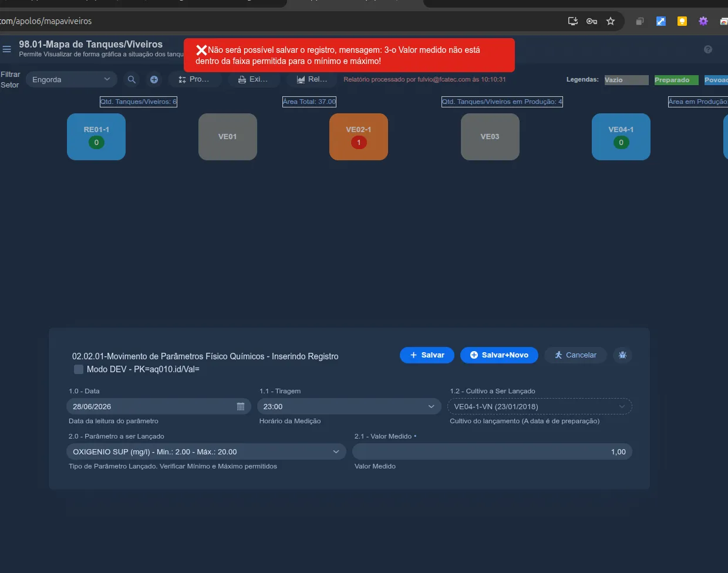Click the search magnifier icon
This screenshot has height=573, width=728.
point(132,79)
